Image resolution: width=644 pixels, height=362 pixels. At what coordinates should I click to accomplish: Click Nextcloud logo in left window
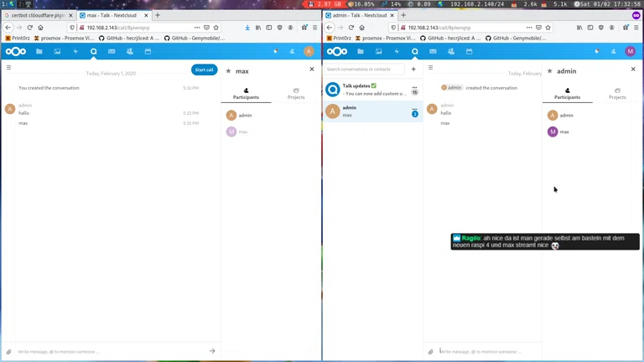(16, 51)
